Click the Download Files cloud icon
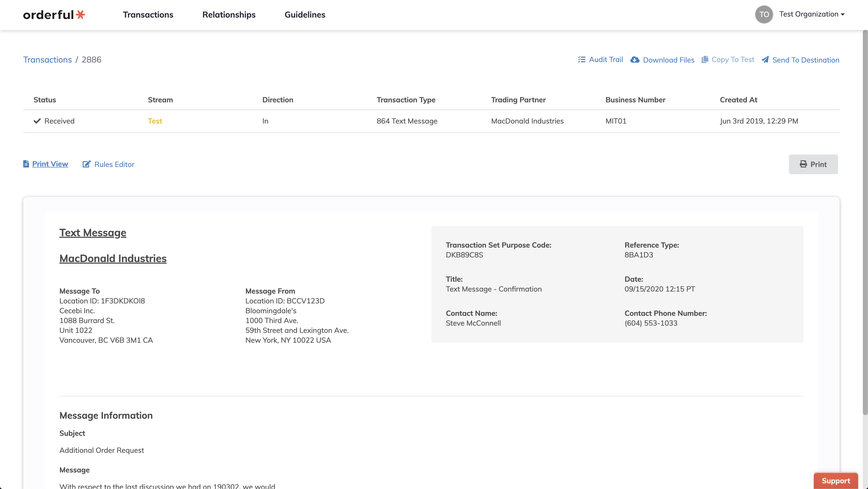The height and width of the screenshot is (489, 868). 635,60
